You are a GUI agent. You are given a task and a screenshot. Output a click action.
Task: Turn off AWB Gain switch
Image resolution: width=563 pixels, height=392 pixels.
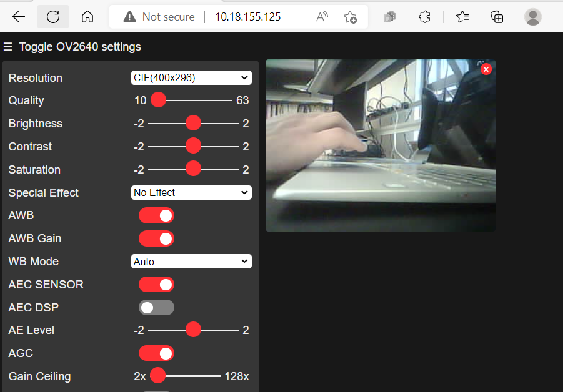click(156, 238)
